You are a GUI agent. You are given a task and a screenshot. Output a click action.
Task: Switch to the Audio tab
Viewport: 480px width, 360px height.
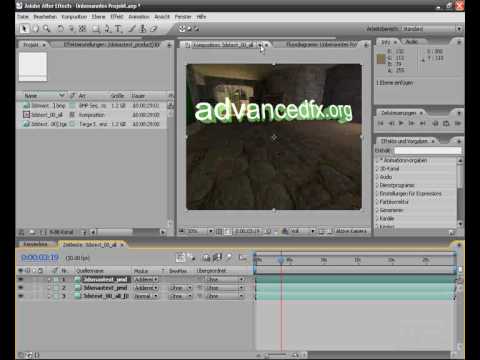tap(412, 42)
